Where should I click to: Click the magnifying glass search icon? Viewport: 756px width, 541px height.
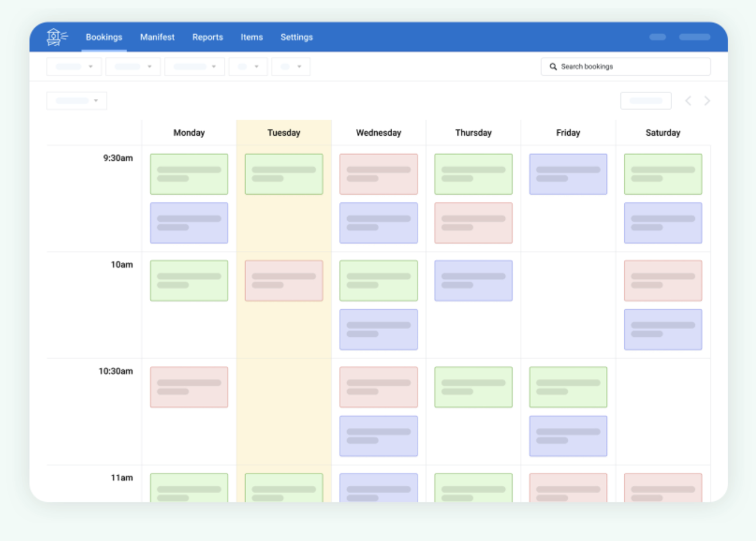pyautogui.click(x=553, y=66)
